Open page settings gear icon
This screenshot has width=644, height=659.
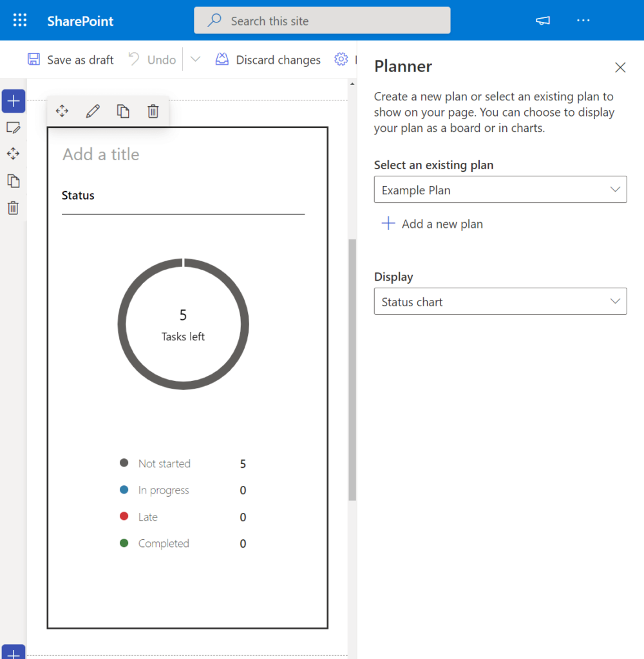(x=341, y=59)
